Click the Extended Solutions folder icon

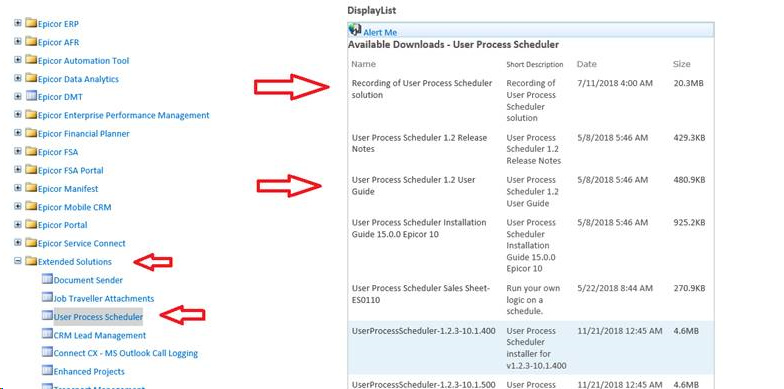[31, 261]
